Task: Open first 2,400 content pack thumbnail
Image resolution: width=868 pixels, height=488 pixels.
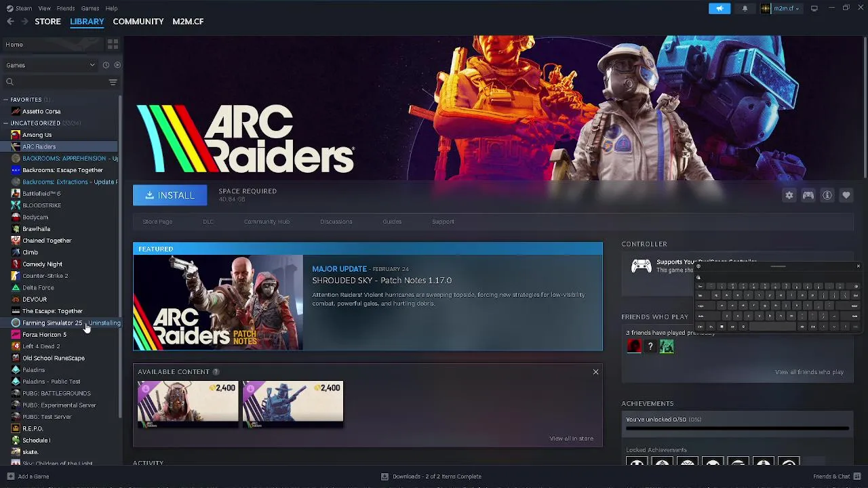Action: point(188,405)
